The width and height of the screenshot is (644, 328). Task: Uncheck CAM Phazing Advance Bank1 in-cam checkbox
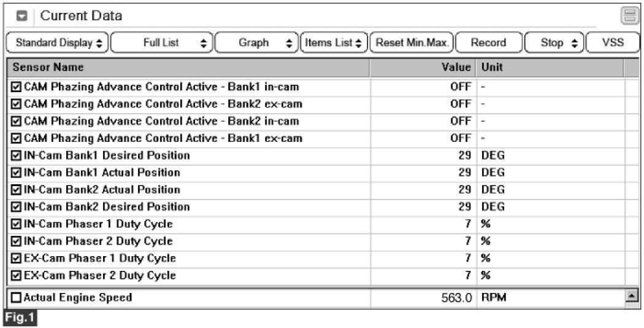point(16,87)
